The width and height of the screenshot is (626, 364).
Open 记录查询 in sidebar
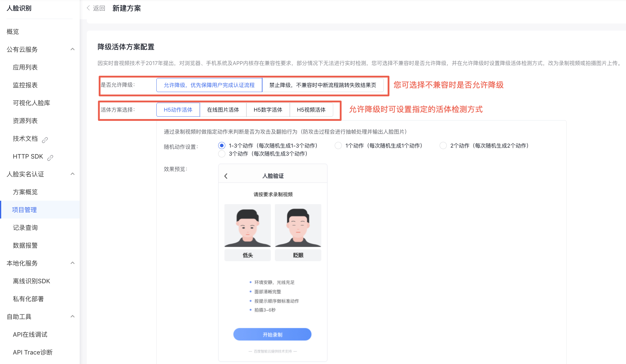25,228
